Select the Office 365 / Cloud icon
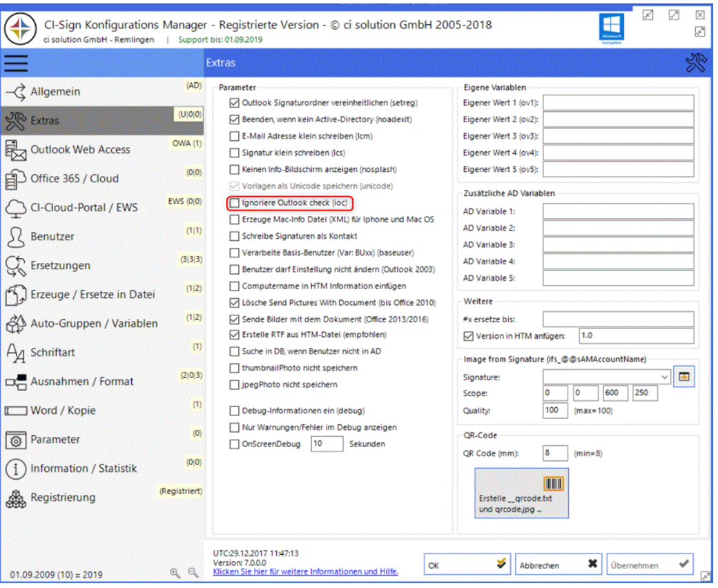This screenshot has width=718, height=588. 15,178
